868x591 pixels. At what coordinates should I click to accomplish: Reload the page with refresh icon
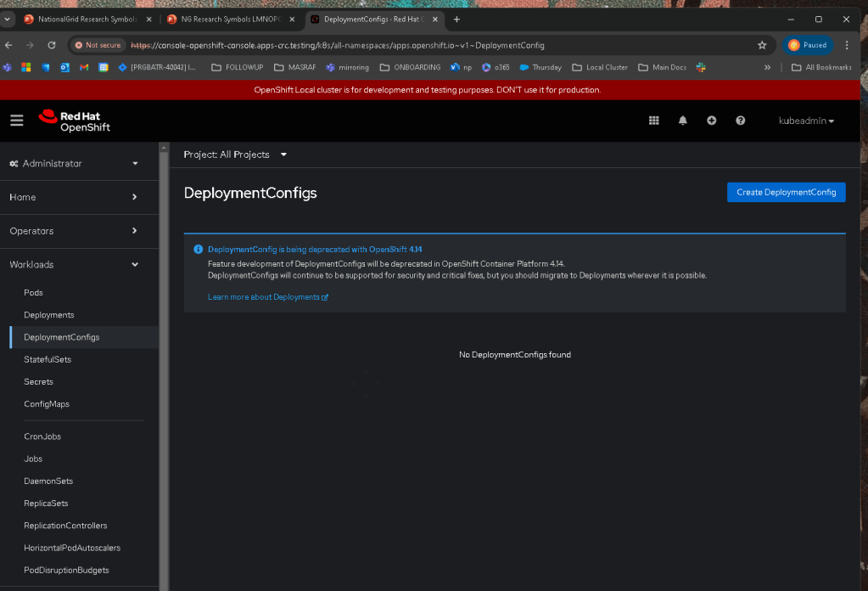52,45
